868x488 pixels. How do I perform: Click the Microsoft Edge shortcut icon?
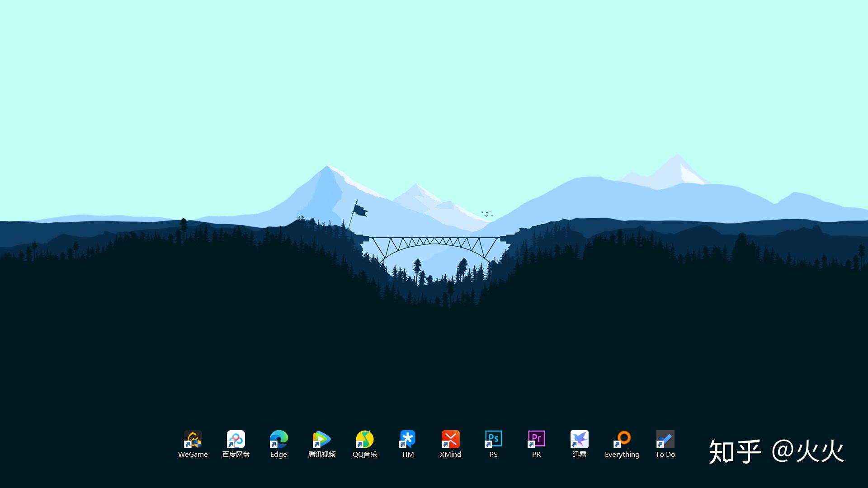point(278,439)
